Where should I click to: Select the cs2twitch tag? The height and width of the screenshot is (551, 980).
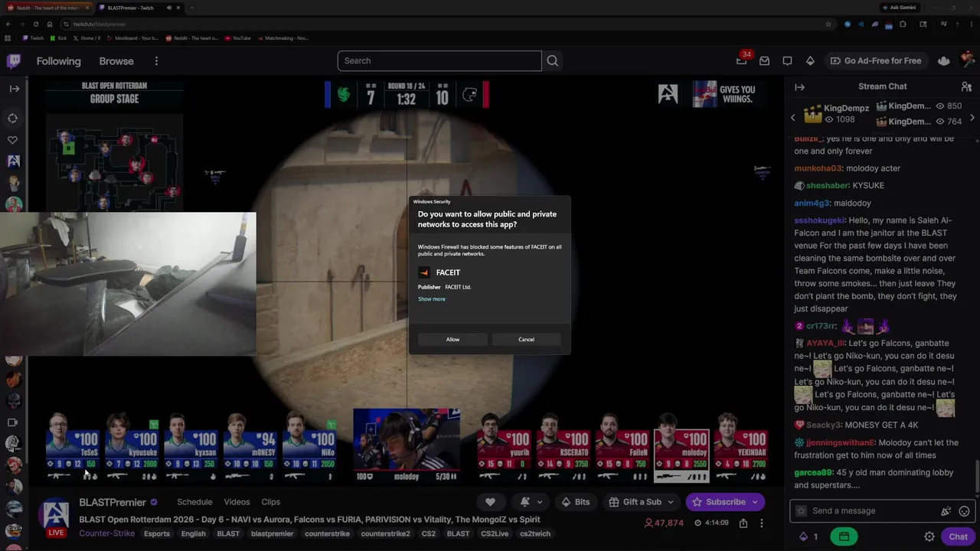click(535, 533)
